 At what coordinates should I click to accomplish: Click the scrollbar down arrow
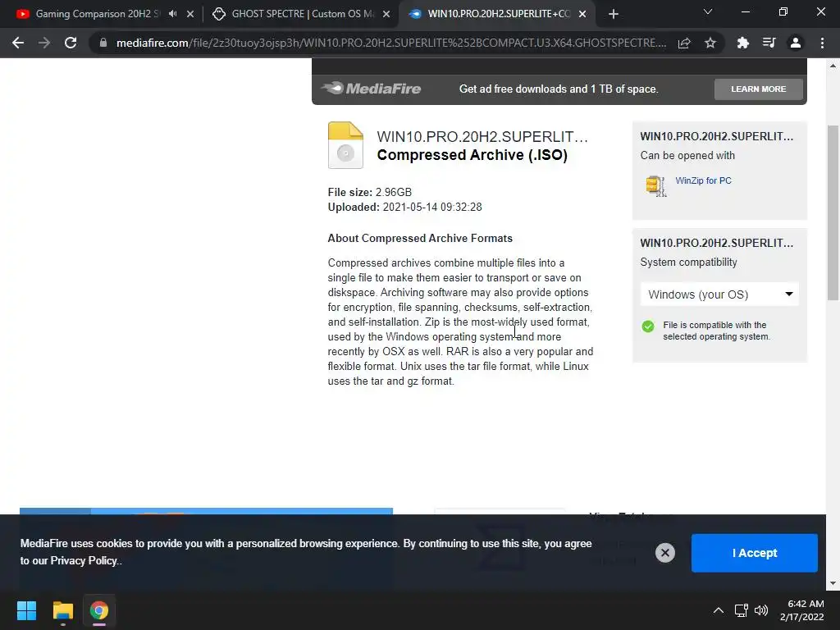[x=833, y=583]
